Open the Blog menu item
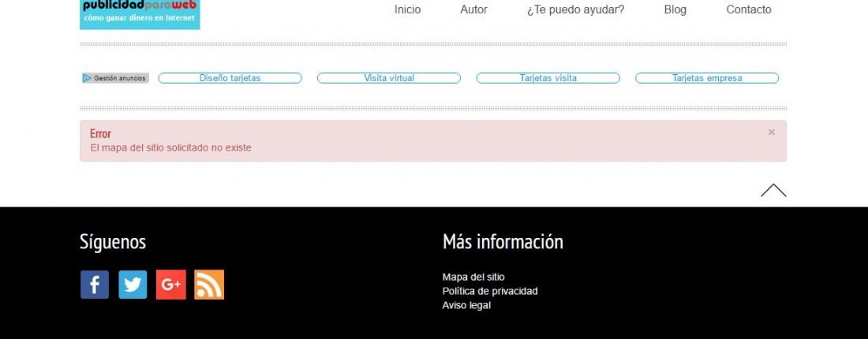Screen dimensions: 868x339 point(675,9)
